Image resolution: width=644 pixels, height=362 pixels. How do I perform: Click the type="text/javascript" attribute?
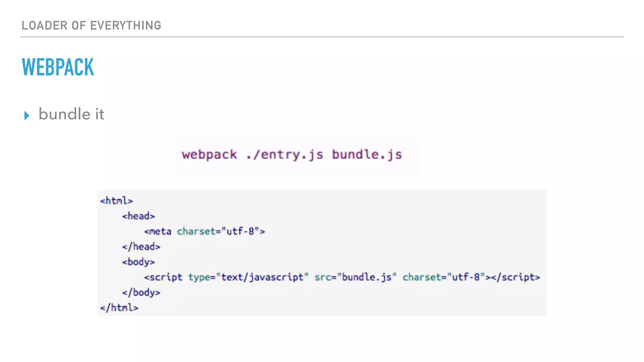pyautogui.click(x=248, y=277)
